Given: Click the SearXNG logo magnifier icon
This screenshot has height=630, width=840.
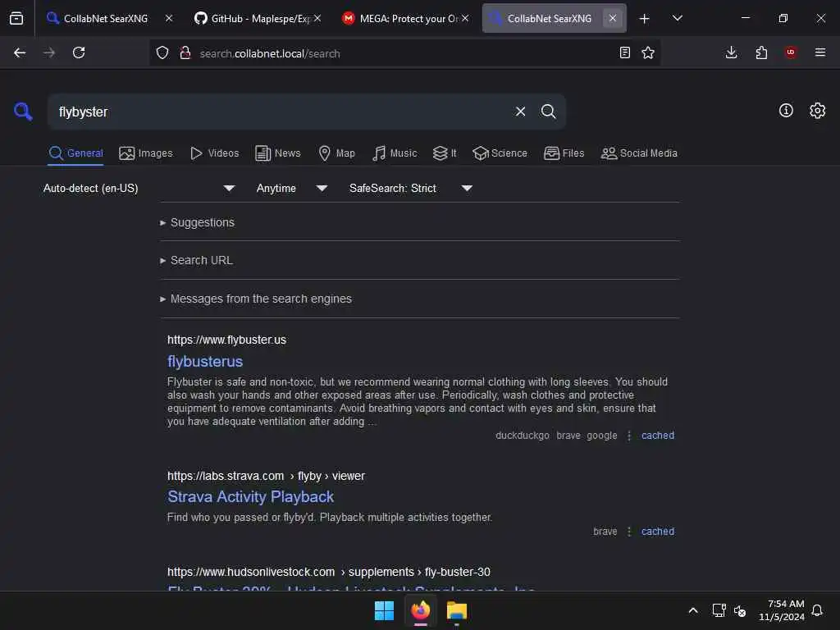Looking at the screenshot, I should coord(23,112).
